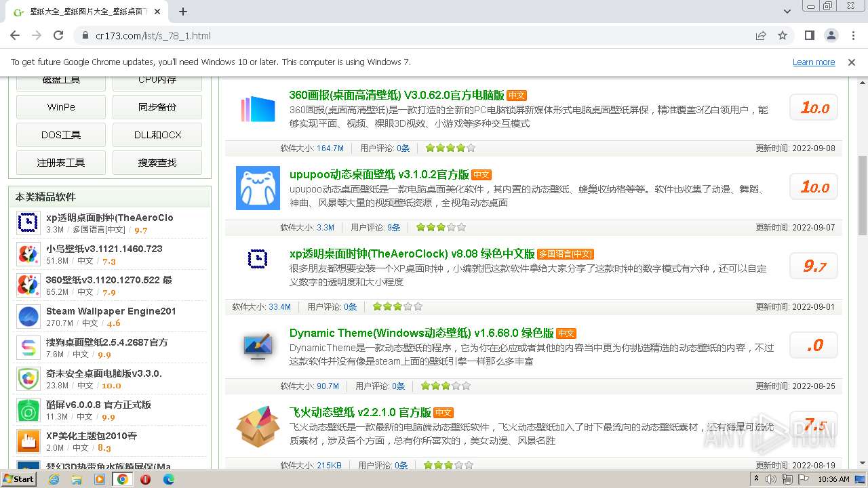868x488 pixels.
Task: Click sidebar 小鸟壁纸 icon
Action: pos(28,254)
